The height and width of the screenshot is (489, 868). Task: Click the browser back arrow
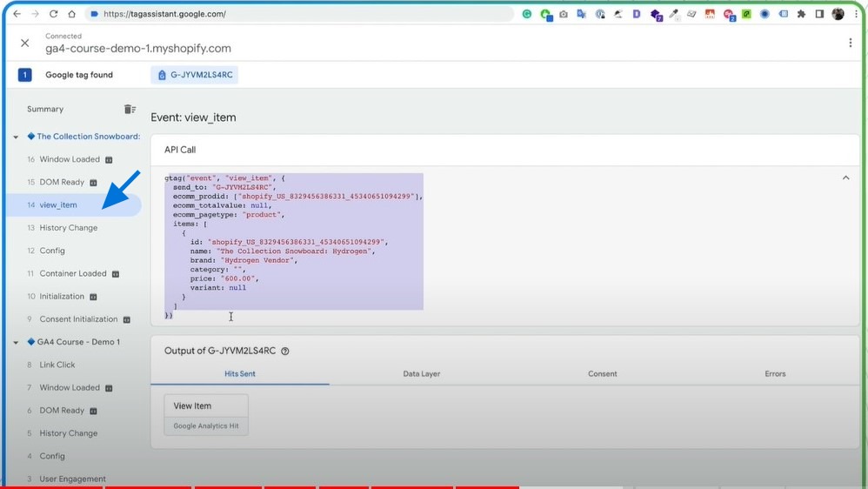tap(17, 14)
